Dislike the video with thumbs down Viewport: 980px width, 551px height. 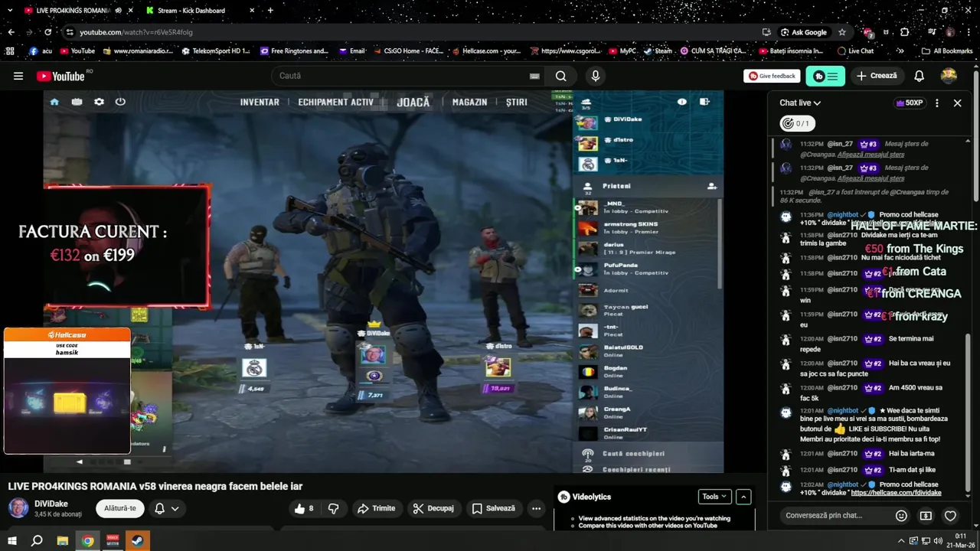[333, 508]
